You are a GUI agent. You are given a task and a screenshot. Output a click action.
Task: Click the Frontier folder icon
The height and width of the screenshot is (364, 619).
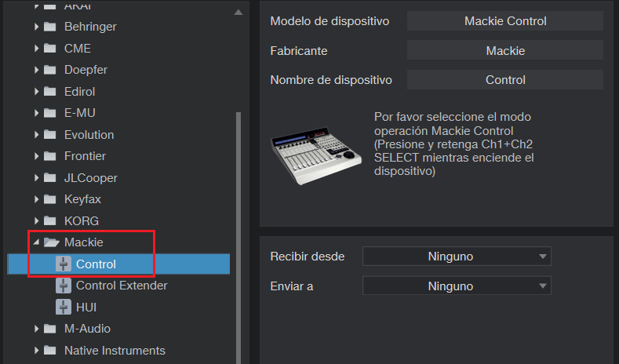click(x=49, y=156)
